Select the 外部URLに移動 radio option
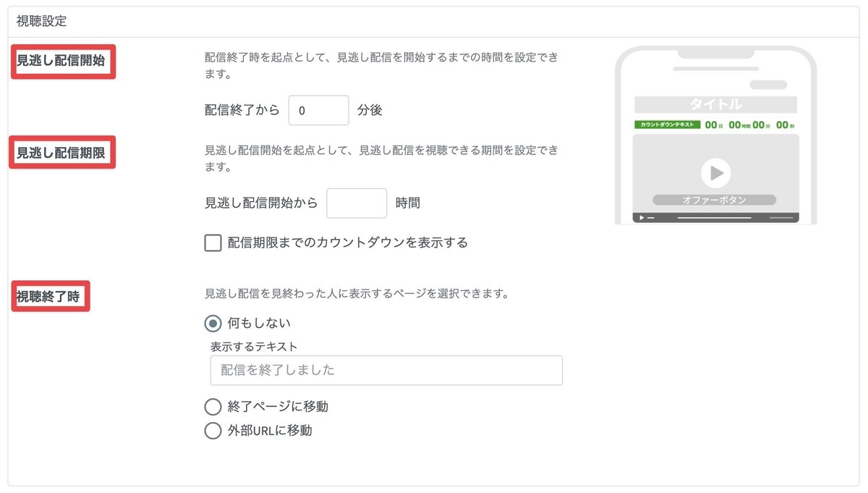This screenshot has width=868, height=493. pos(213,431)
